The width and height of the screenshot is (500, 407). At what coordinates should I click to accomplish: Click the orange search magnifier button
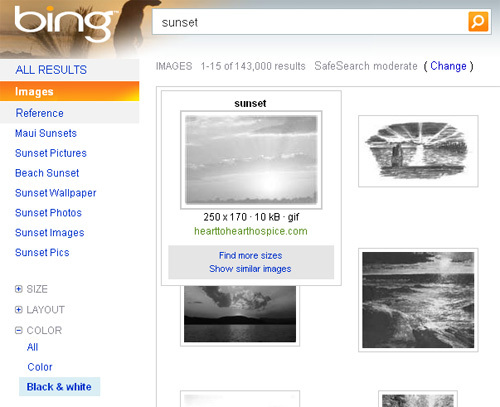pyautogui.click(x=478, y=21)
